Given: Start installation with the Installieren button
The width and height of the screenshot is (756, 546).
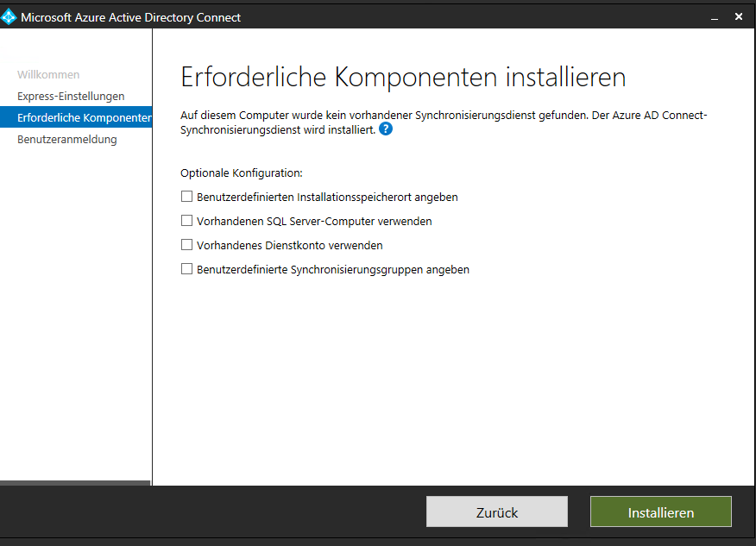Looking at the screenshot, I should [661, 511].
